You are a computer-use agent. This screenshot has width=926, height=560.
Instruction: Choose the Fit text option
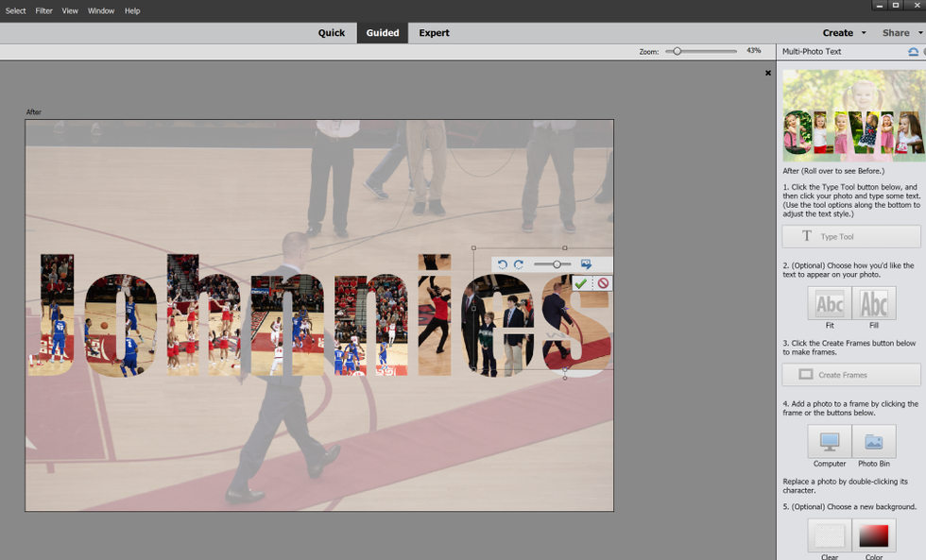(830, 304)
